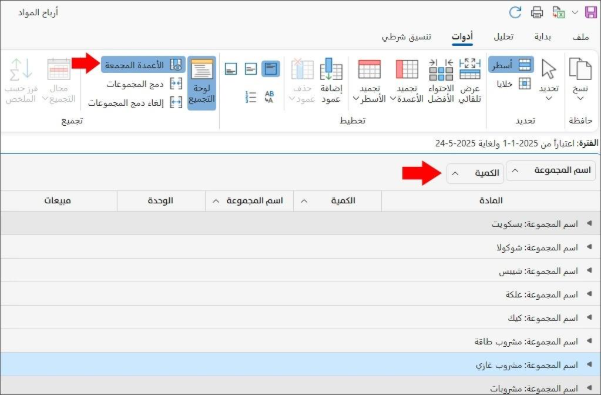Expand the تحديد dropdown arrow
The height and width of the screenshot is (395, 601).
coord(549,98)
